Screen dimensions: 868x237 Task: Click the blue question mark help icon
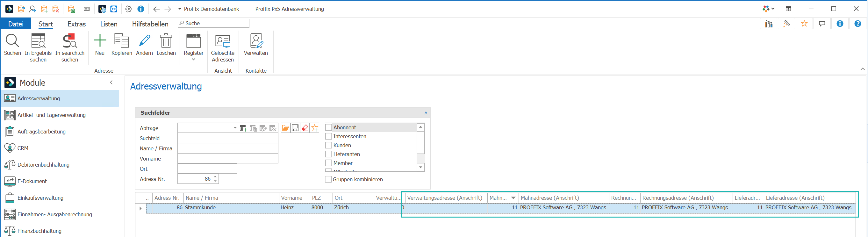(x=858, y=24)
